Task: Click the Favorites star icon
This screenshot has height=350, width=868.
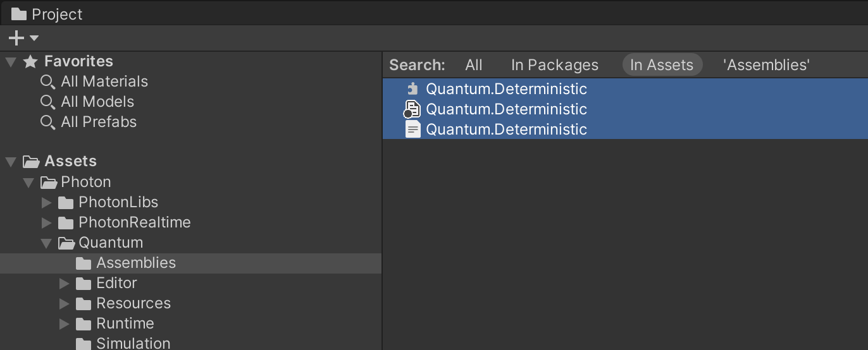Action: (30, 62)
